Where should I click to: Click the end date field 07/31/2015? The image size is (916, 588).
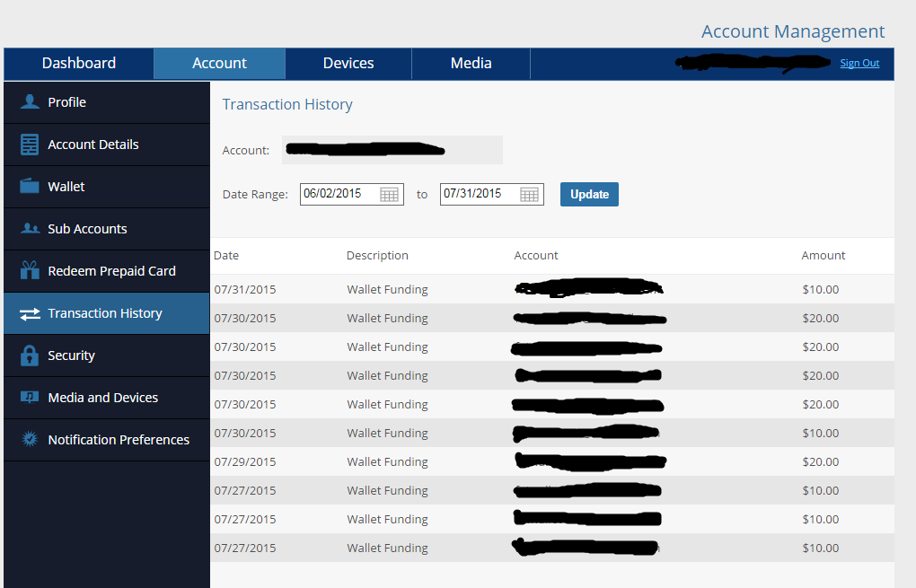[x=492, y=194]
